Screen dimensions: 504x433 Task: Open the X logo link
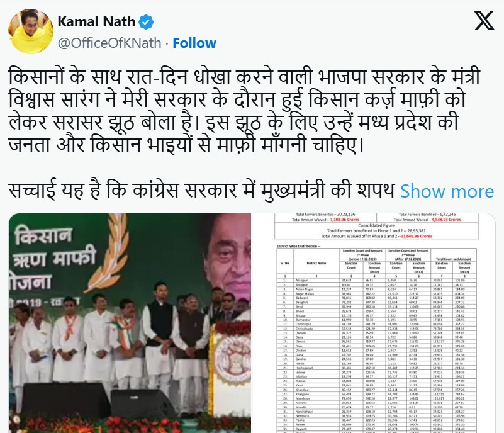(484, 21)
